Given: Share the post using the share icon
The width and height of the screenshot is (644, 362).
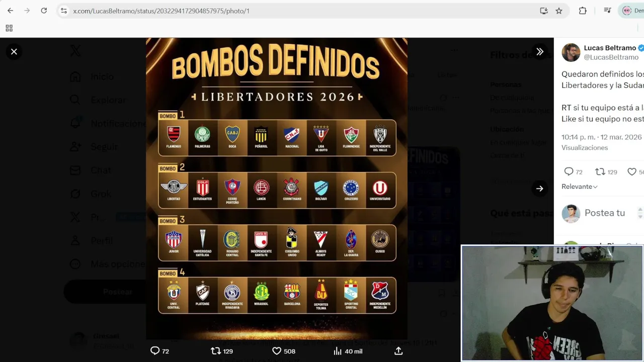Looking at the screenshot, I should point(398,351).
